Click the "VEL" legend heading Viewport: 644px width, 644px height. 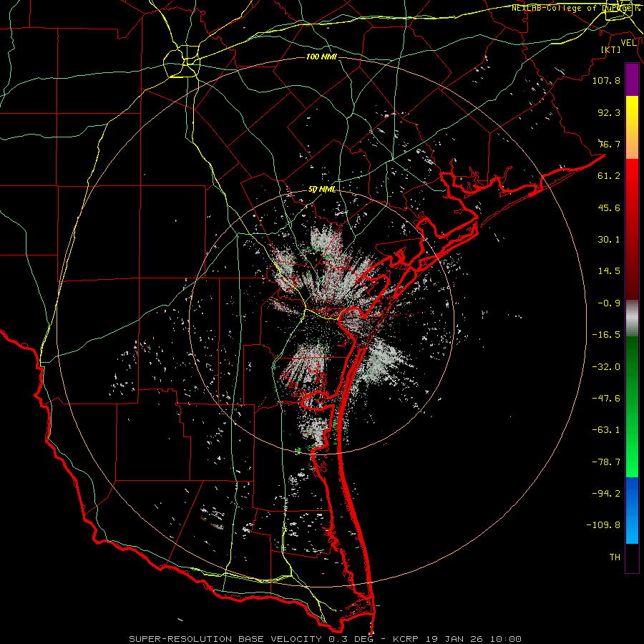pos(628,42)
